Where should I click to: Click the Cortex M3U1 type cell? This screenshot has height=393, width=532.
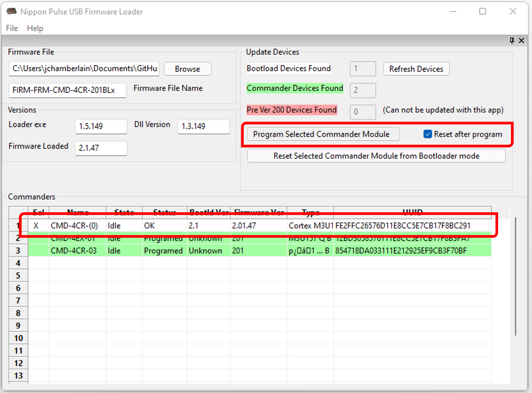click(310, 226)
